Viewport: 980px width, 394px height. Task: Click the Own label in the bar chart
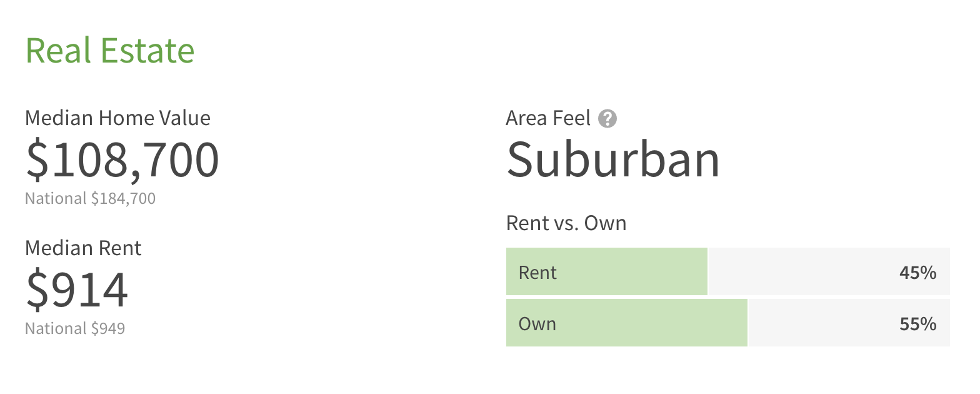click(537, 324)
